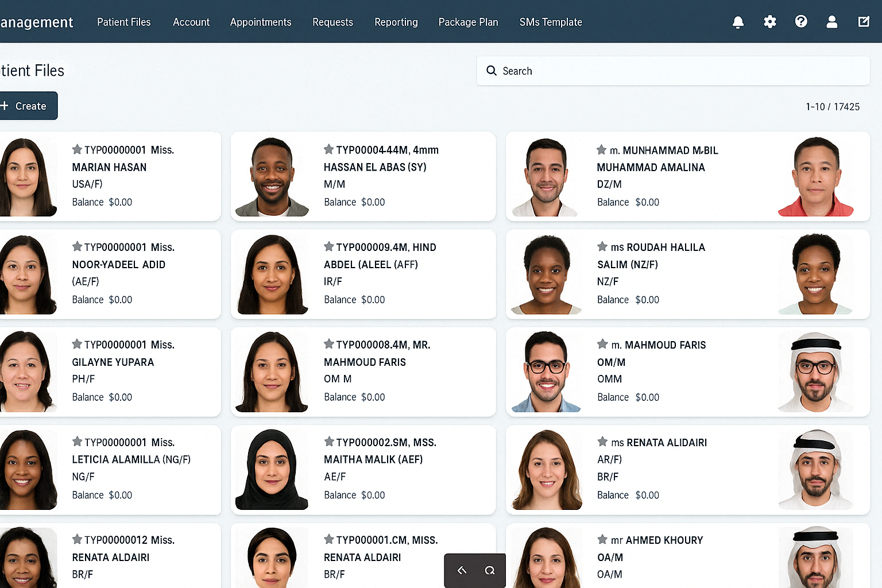Toggle favorite star for HASSAN EL ABAS
This screenshot has height=588, width=882.
pos(328,150)
